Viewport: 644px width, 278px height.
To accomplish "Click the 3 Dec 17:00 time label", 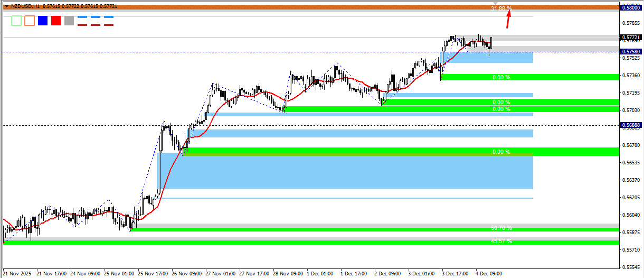I will click(455, 274).
